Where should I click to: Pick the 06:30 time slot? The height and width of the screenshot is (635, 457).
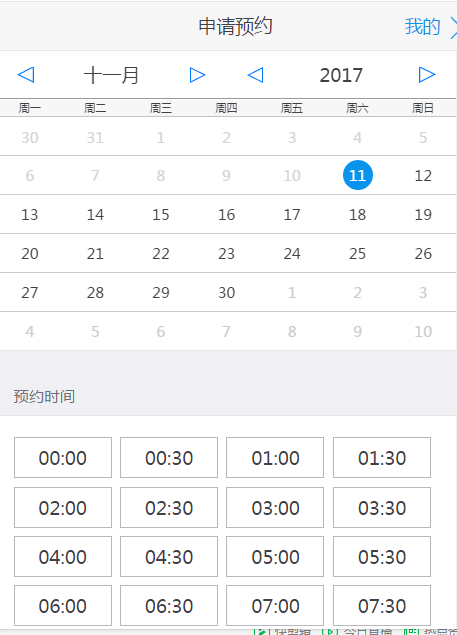(x=169, y=605)
